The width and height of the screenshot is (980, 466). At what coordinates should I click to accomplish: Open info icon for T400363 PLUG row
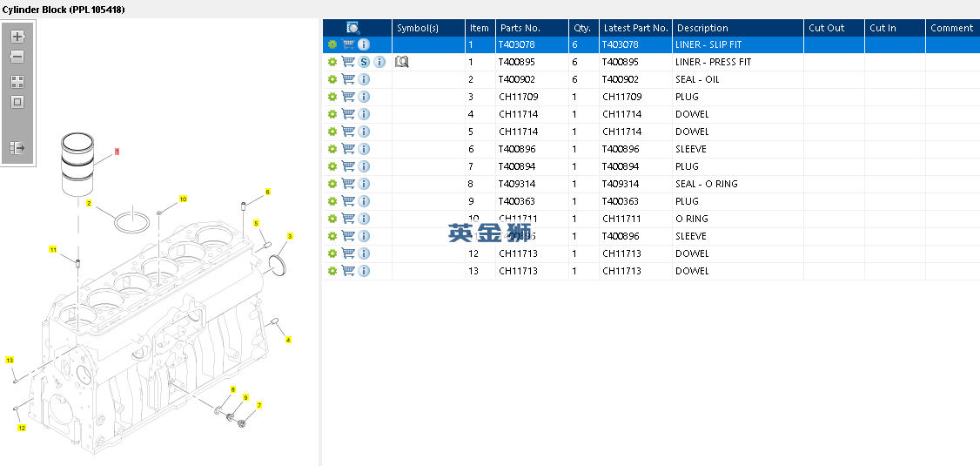tap(364, 201)
